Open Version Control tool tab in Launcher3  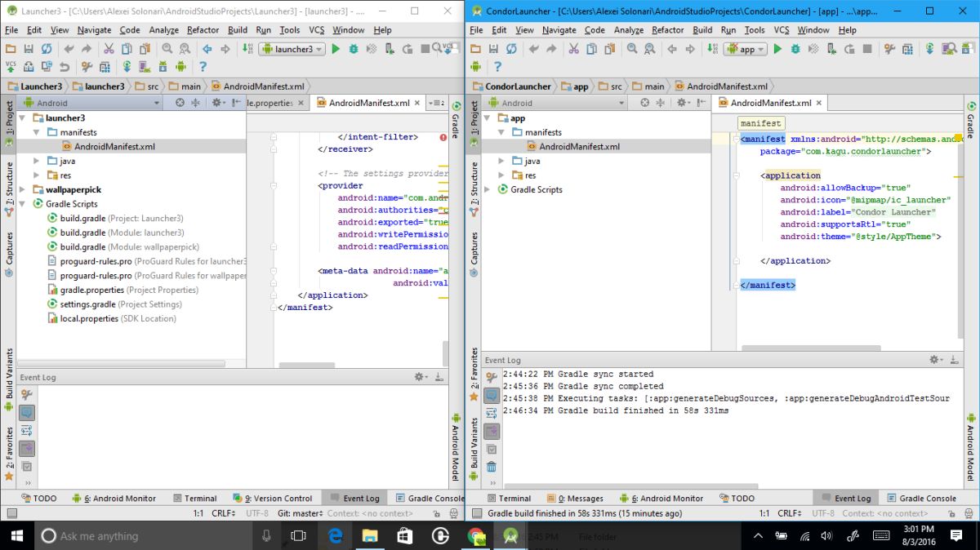point(273,498)
